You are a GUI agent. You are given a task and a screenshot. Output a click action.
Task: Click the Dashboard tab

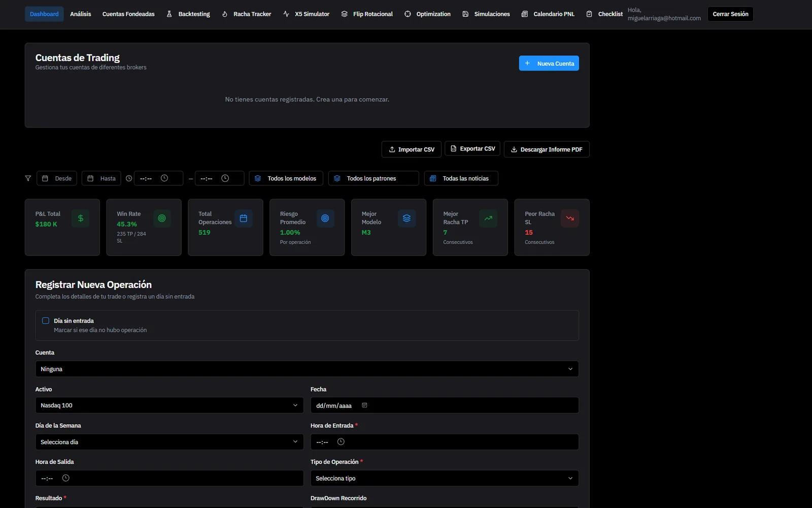click(x=44, y=14)
